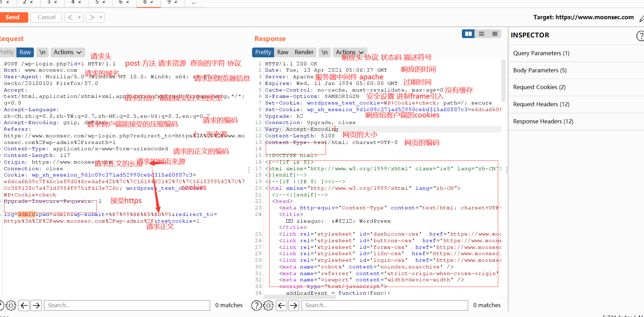Switch Response panel to Render view
Image resolution: width=644 pixels, height=317 pixels.
click(304, 52)
